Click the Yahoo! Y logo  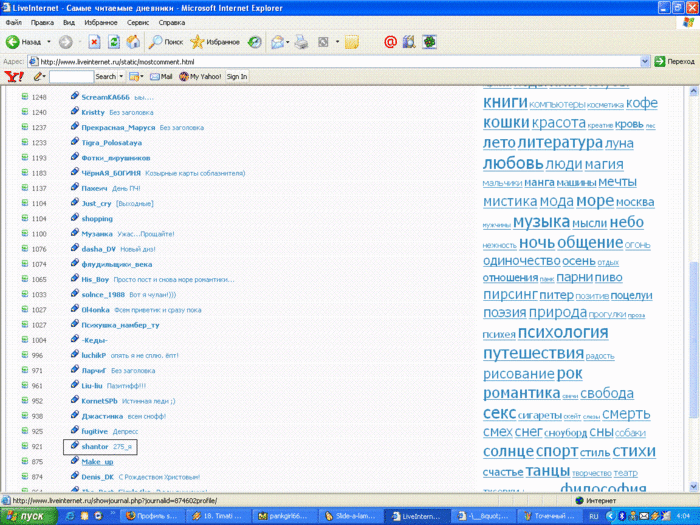pos(14,77)
